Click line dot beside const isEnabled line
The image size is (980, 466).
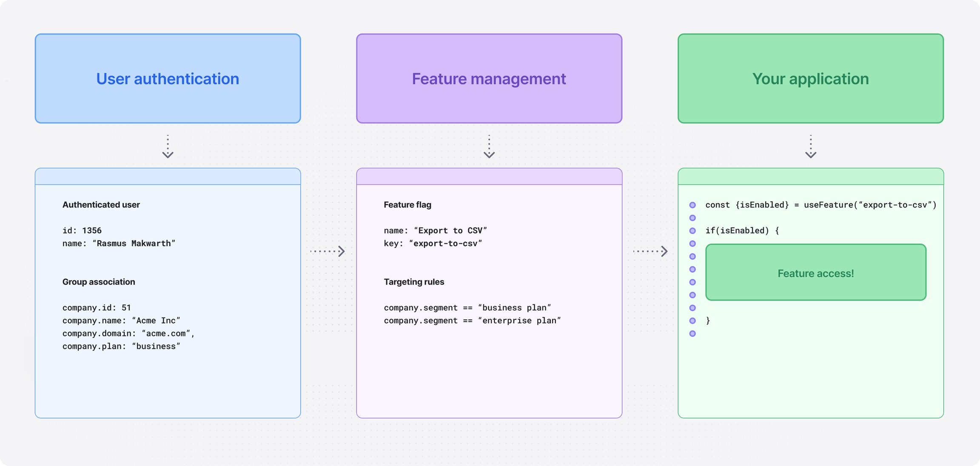click(x=692, y=205)
